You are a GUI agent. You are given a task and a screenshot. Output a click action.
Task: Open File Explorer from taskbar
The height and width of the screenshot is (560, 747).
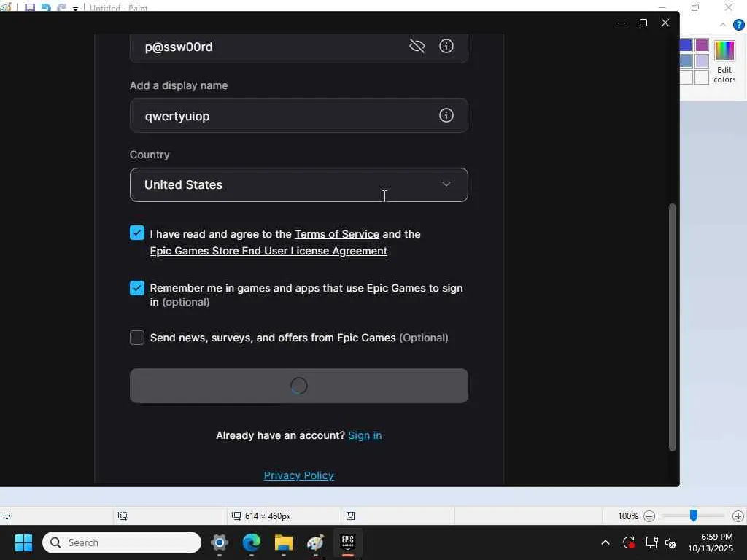(x=284, y=542)
